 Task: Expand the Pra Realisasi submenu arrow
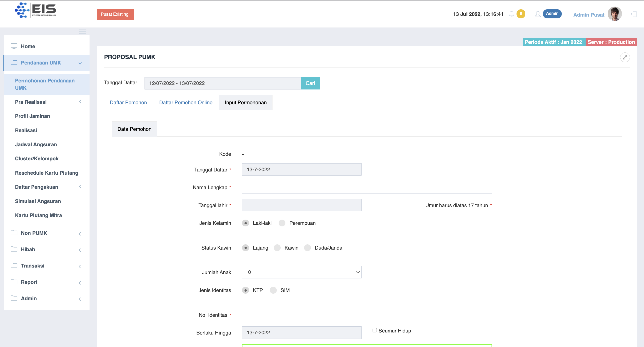pyautogui.click(x=80, y=102)
